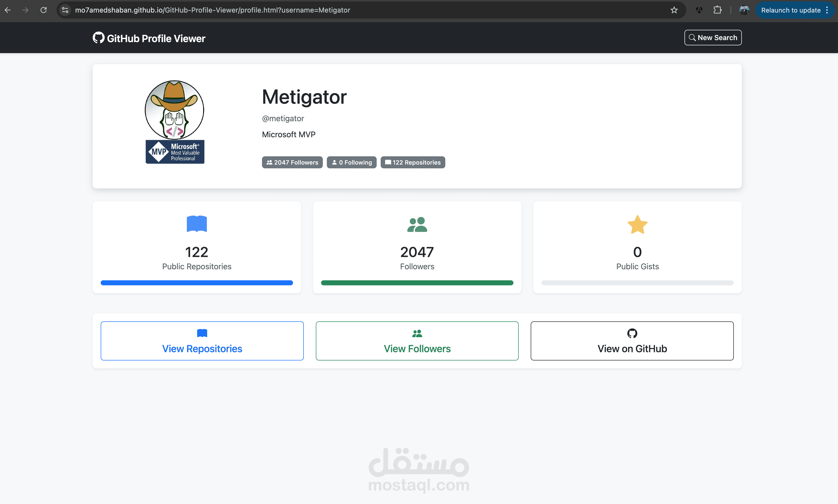Click the green Followers progress bar
The image size is (838, 504).
417,283
